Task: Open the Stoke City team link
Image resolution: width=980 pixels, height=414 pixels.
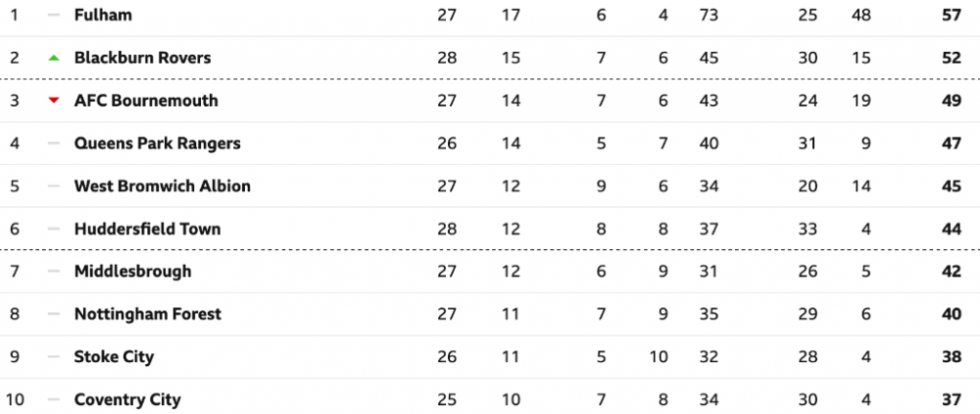Action: tap(114, 357)
